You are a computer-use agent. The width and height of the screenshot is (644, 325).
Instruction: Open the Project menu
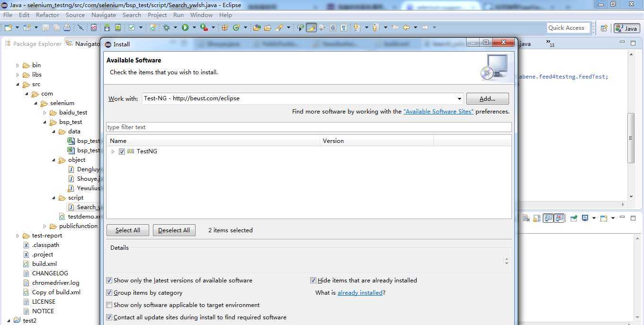point(157,15)
